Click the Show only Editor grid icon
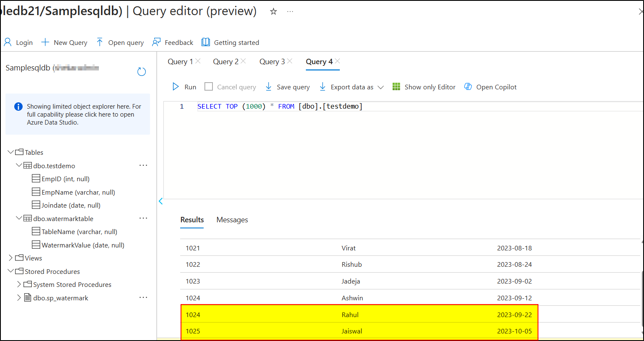 [x=396, y=86]
